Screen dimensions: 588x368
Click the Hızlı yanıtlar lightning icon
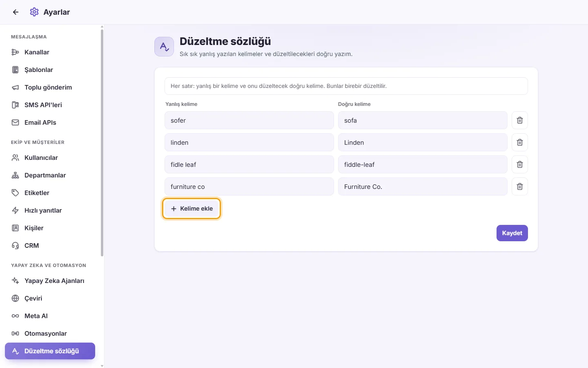(16, 211)
